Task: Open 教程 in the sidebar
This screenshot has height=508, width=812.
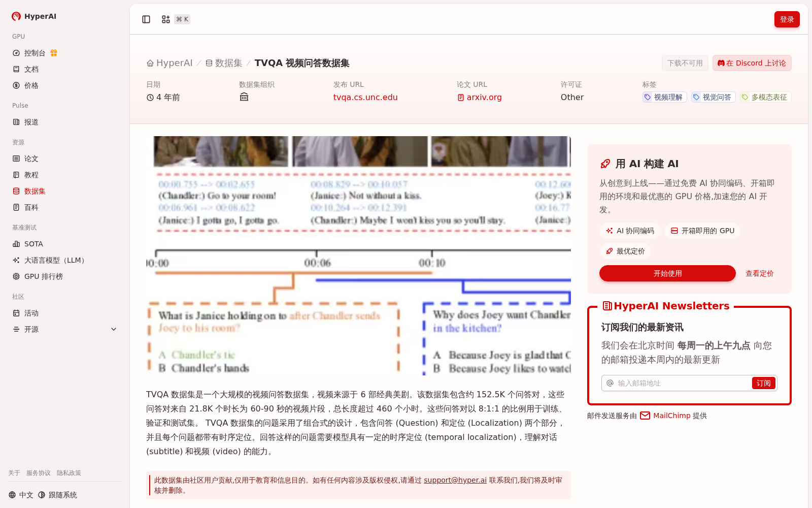Action: click(65, 175)
